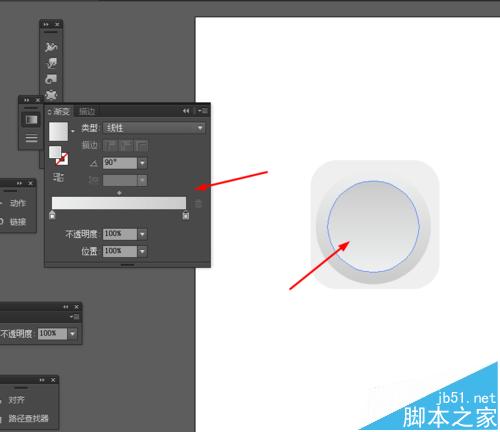Viewport: 500px width, 432px height.
Task: Open the 类型 gradient type dropdown
Action: coord(154,128)
